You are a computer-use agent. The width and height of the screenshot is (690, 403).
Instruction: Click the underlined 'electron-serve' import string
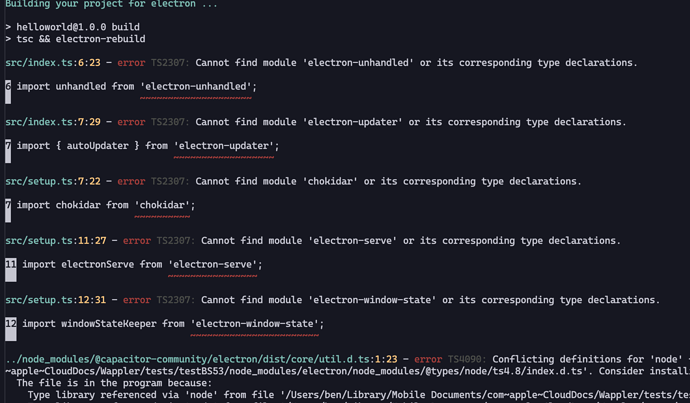(215, 265)
